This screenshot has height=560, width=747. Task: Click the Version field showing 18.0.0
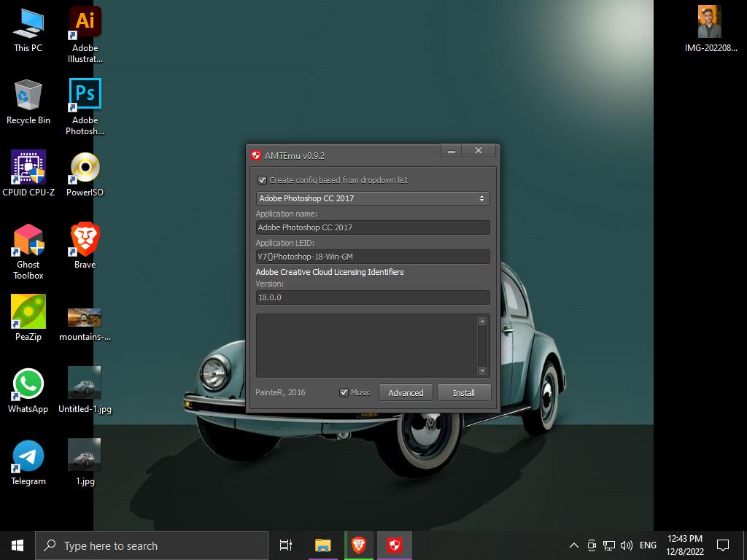(372, 297)
